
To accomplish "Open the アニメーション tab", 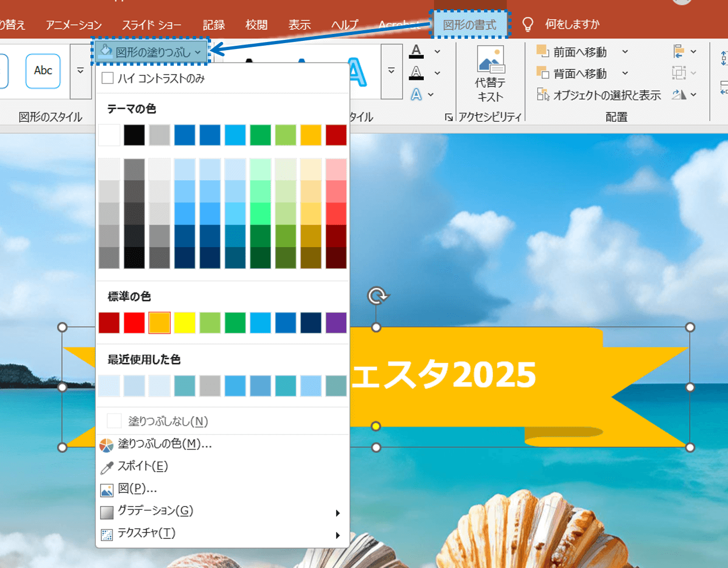I will [x=74, y=25].
